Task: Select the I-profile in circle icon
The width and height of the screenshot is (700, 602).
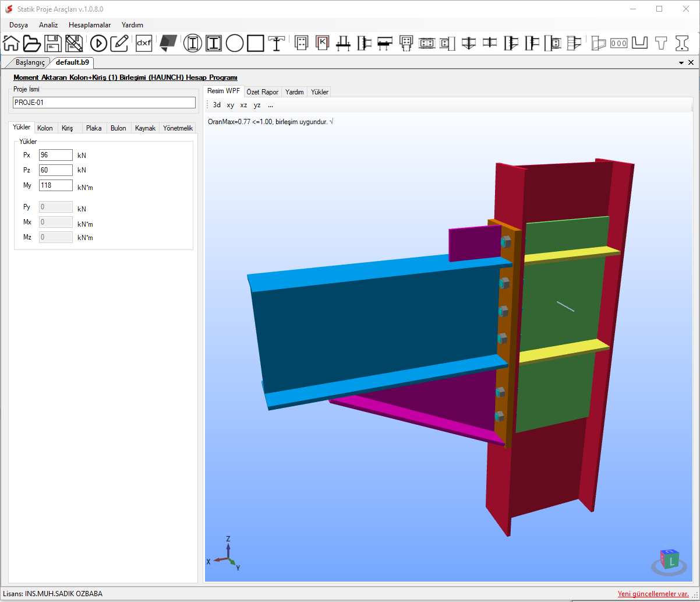Action: coord(193,43)
